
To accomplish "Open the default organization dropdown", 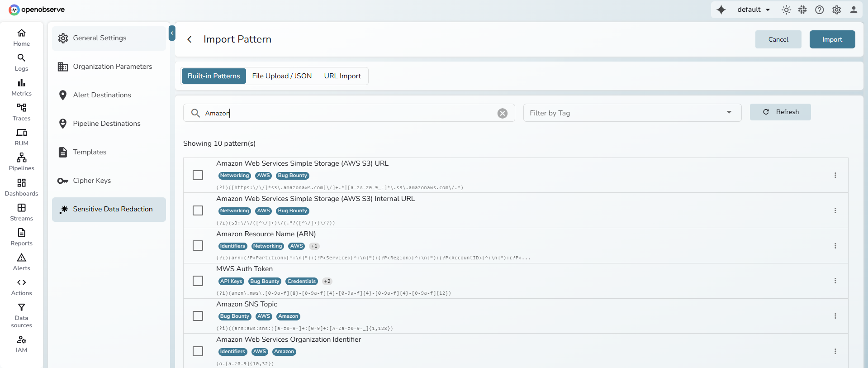I will click(x=753, y=10).
